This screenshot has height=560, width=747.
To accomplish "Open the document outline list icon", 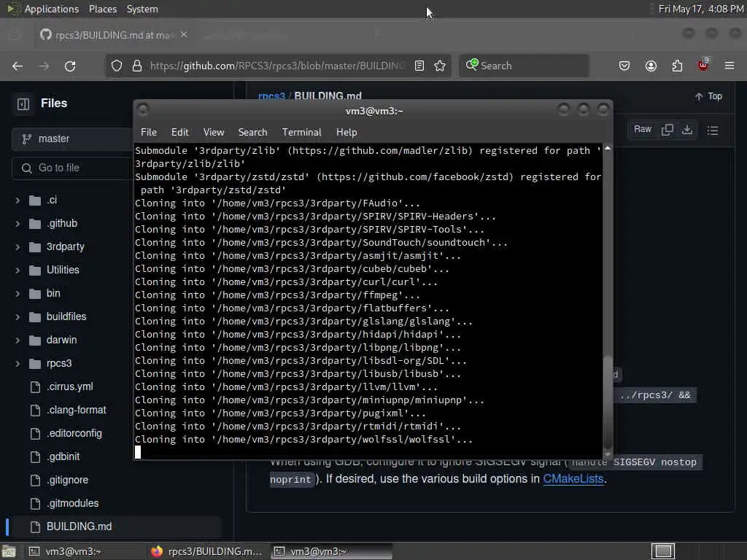I will tap(713, 130).
